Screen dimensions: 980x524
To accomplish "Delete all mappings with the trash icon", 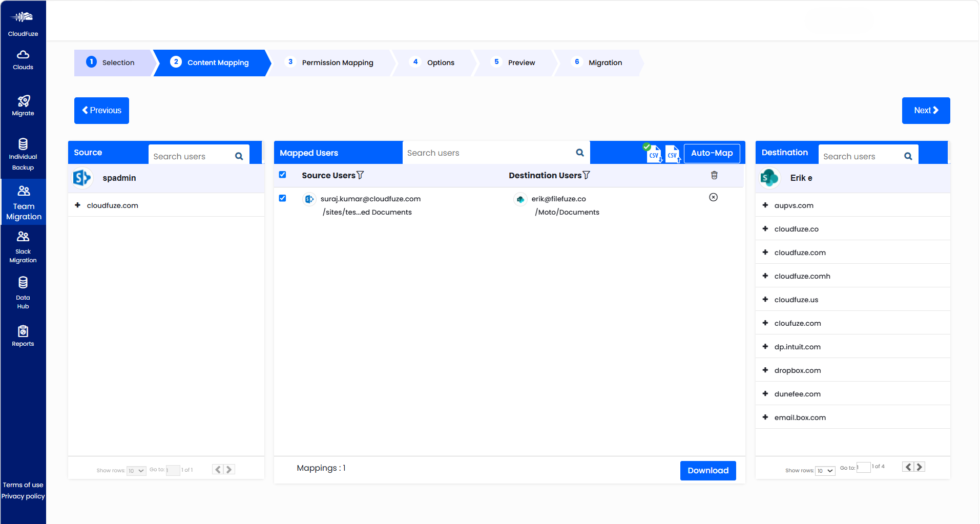I will (714, 175).
